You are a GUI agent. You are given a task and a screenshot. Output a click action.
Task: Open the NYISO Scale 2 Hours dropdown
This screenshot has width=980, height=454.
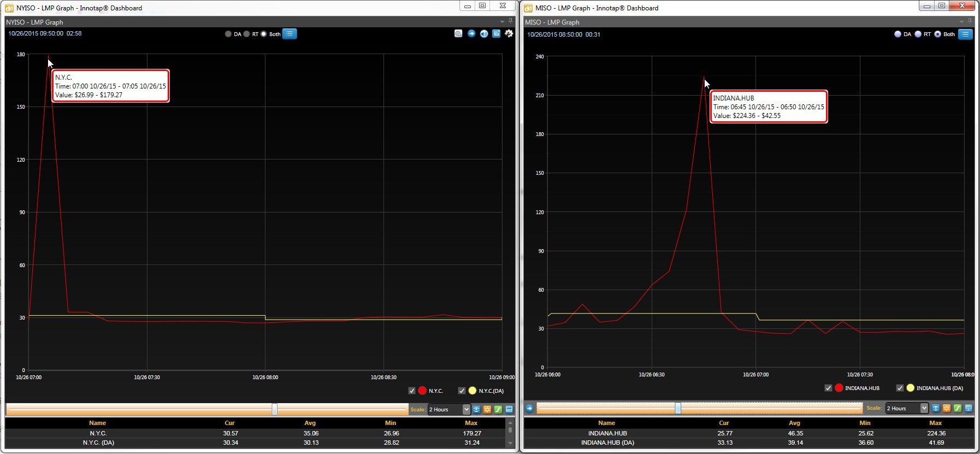click(x=449, y=409)
